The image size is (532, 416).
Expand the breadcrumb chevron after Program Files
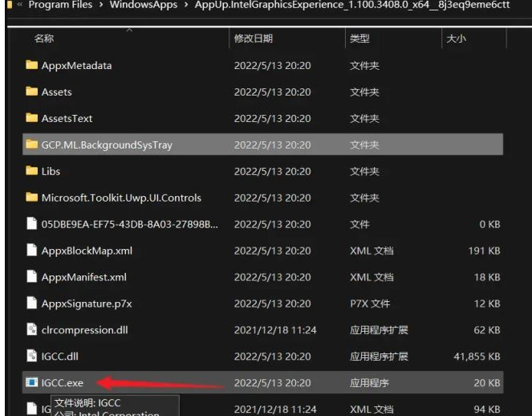(x=99, y=6)
